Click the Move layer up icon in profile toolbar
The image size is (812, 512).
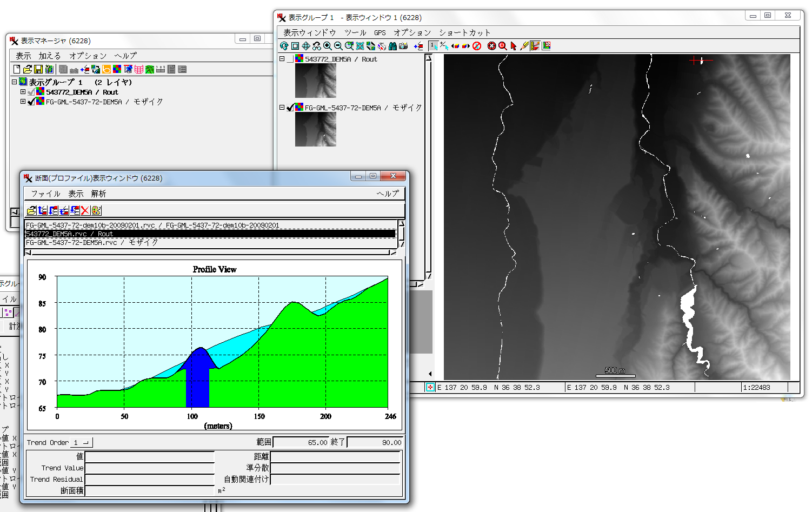click(43, 210)
